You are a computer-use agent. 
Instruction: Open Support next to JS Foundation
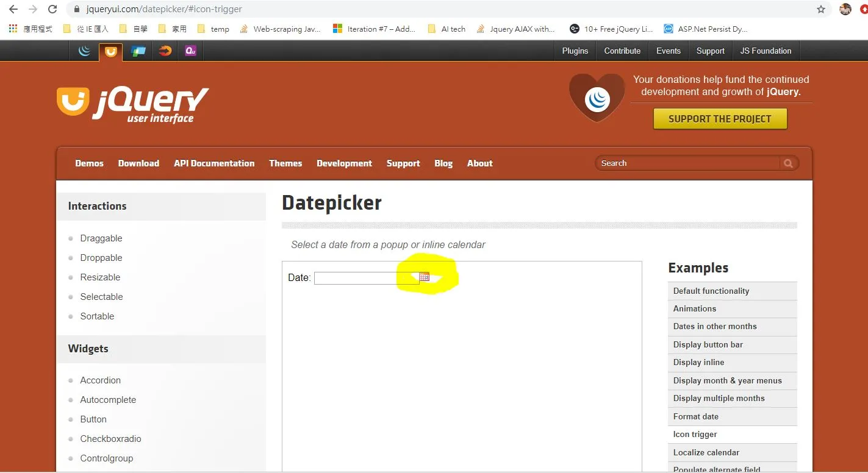(x=711, y=51)
